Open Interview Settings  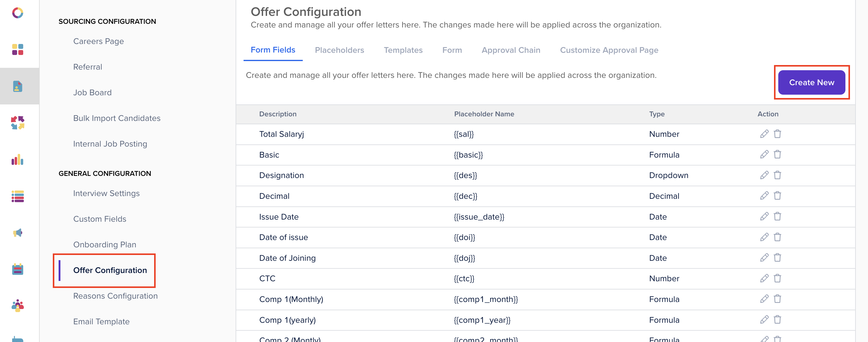click(106, 193)
